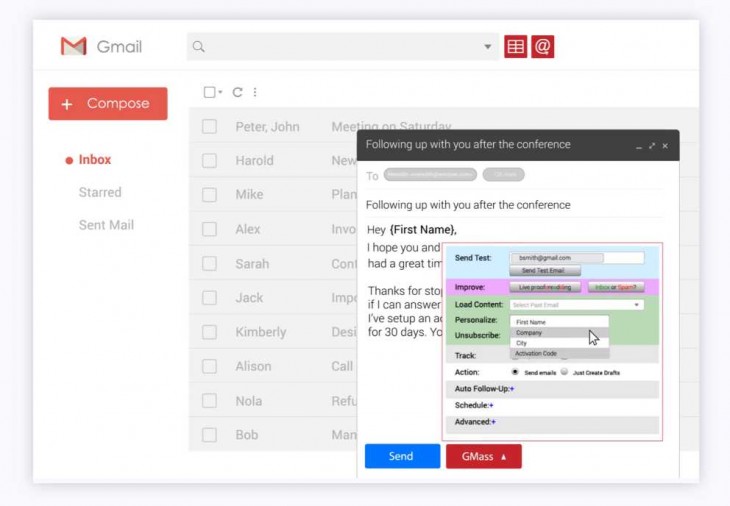Viewport: 730px width, 506px height.
Task: Choose First Name in Personalize list
Action: tap(559, 322)
